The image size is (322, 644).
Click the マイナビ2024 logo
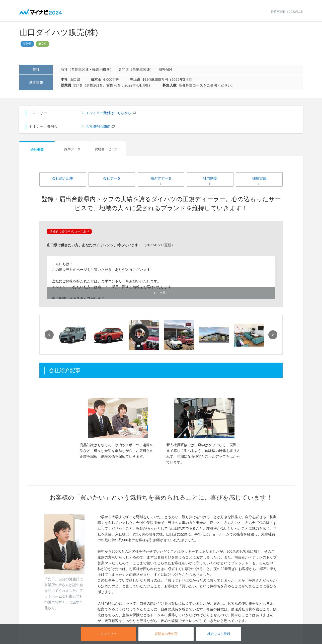click(x=41, y=12)
